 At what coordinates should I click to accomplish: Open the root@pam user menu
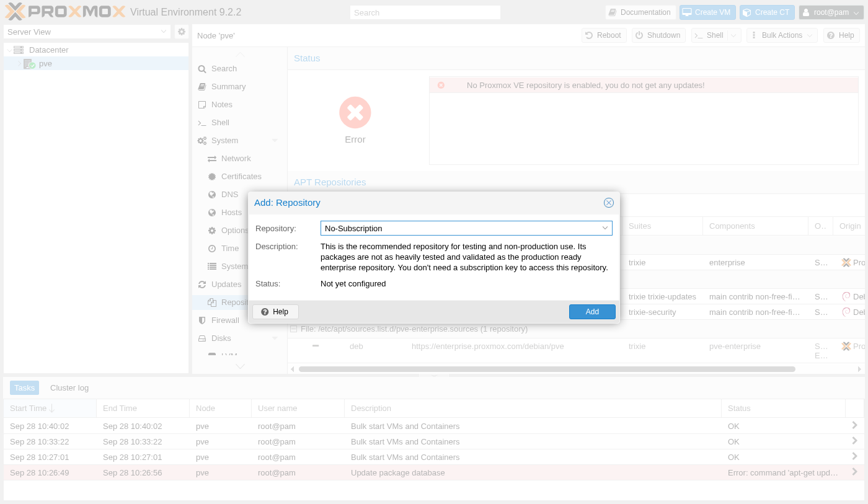click(x=831, y=12)
